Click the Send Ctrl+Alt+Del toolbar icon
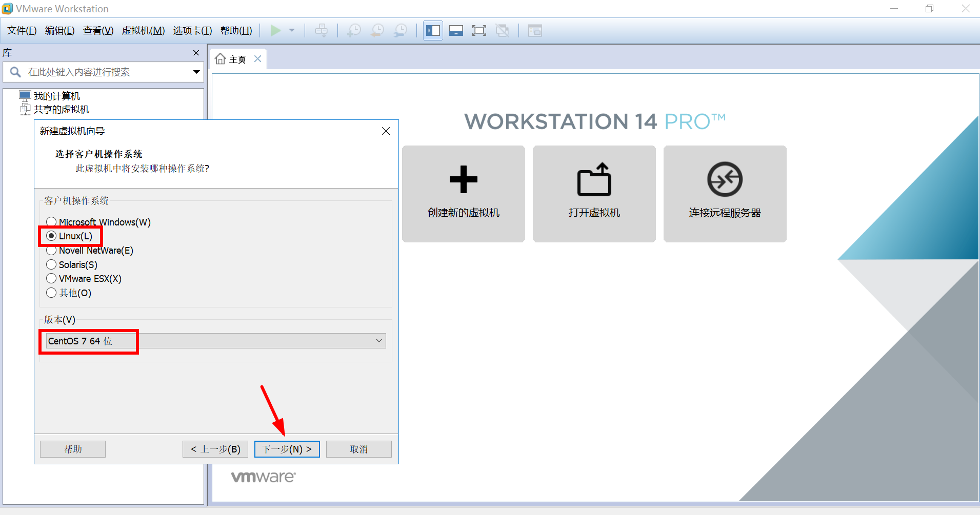980x515 pixels. [x=322, y=31]
